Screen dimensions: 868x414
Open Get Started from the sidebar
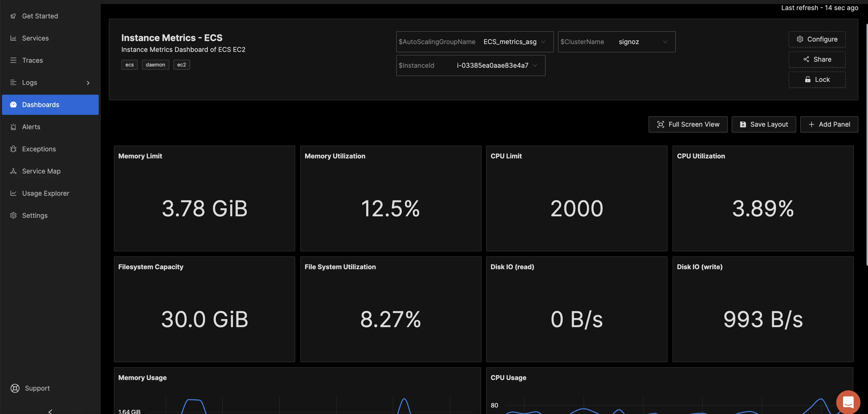pyautogui.click(x=50, y=16)
